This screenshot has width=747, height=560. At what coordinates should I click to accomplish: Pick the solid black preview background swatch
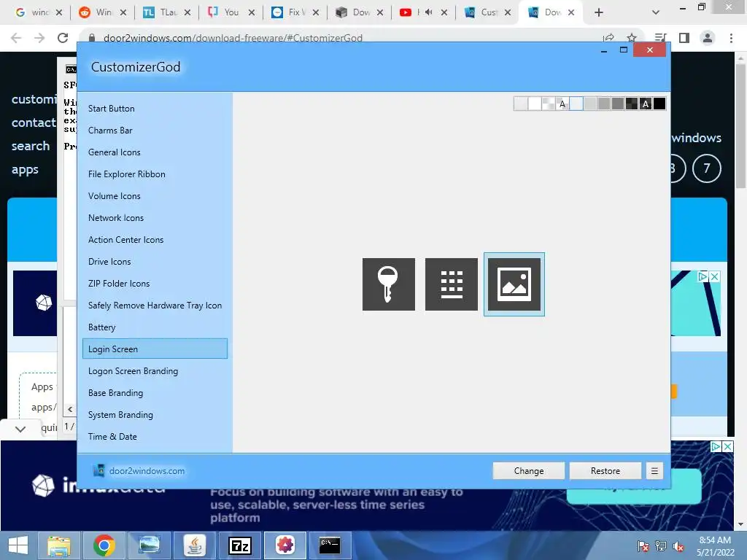(x=659, y=104)
